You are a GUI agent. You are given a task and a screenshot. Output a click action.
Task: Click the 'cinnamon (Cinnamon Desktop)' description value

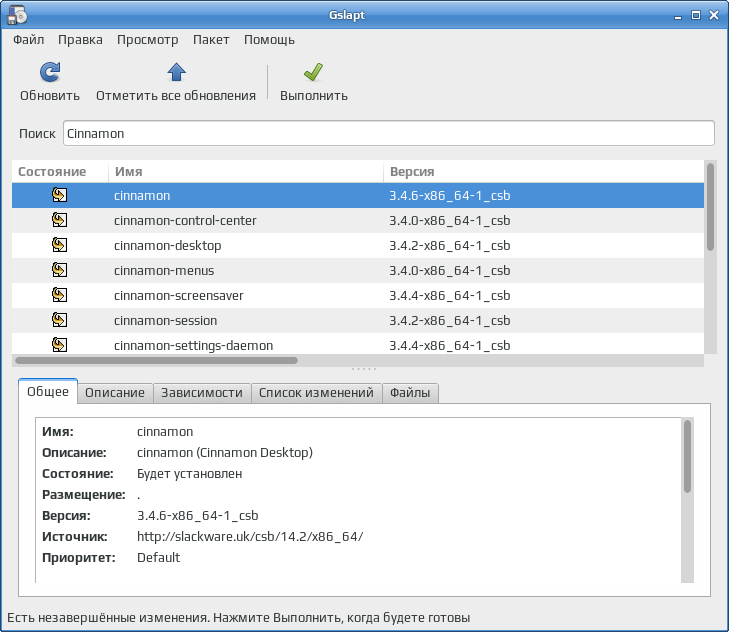coord(225,453)
